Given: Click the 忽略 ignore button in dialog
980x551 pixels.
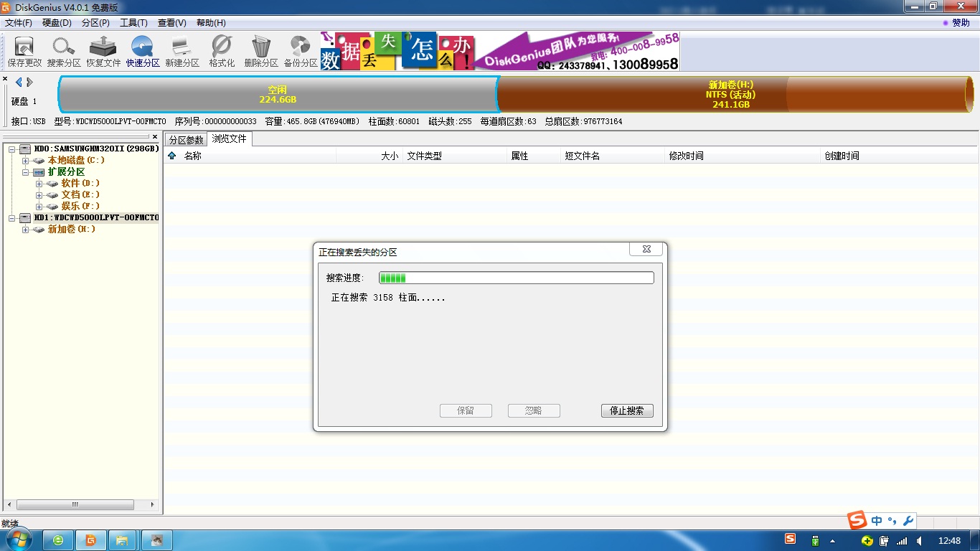Looking at the screenshot, I should 534,411.
